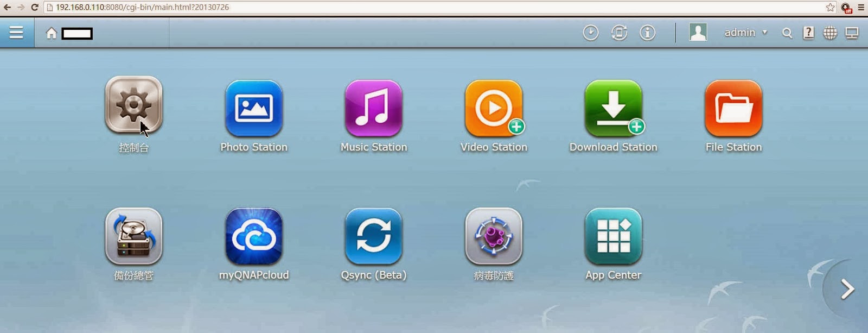Click the browser forward arrow

tap(21, 7)
